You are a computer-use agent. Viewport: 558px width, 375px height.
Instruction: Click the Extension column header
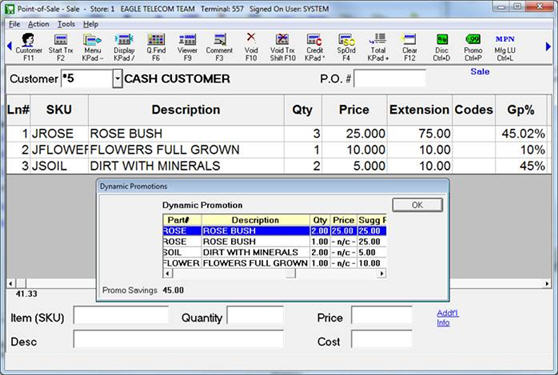[420, 110]
